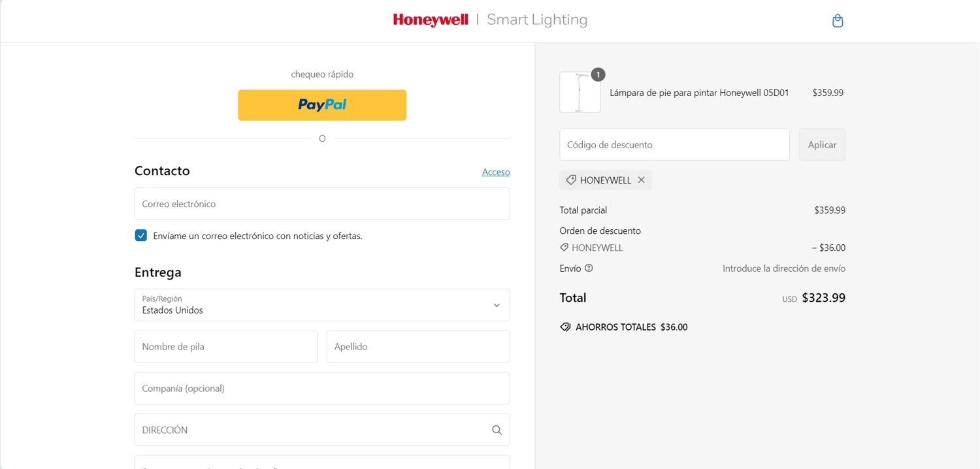Focus the Código de descuento field

674,145
